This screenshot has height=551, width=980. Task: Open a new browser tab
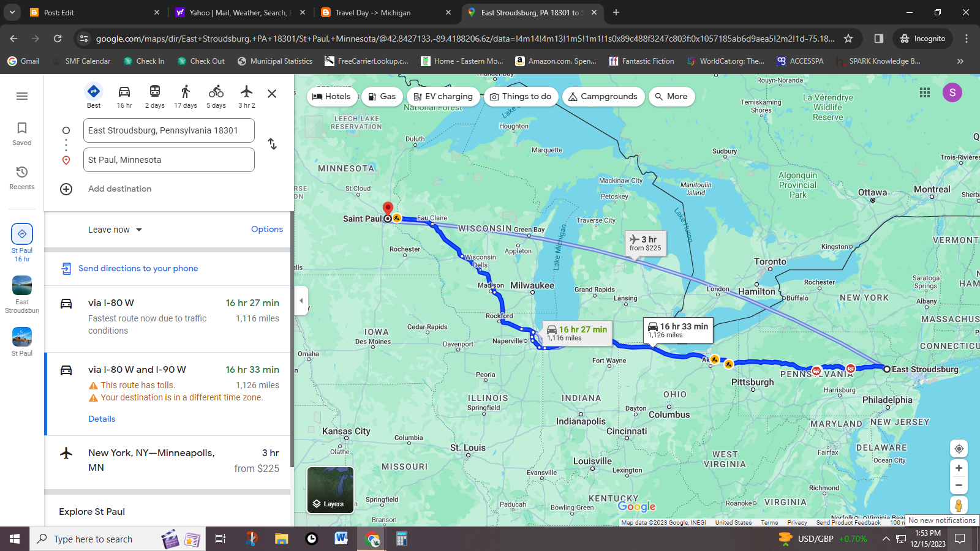click(616, 12)
